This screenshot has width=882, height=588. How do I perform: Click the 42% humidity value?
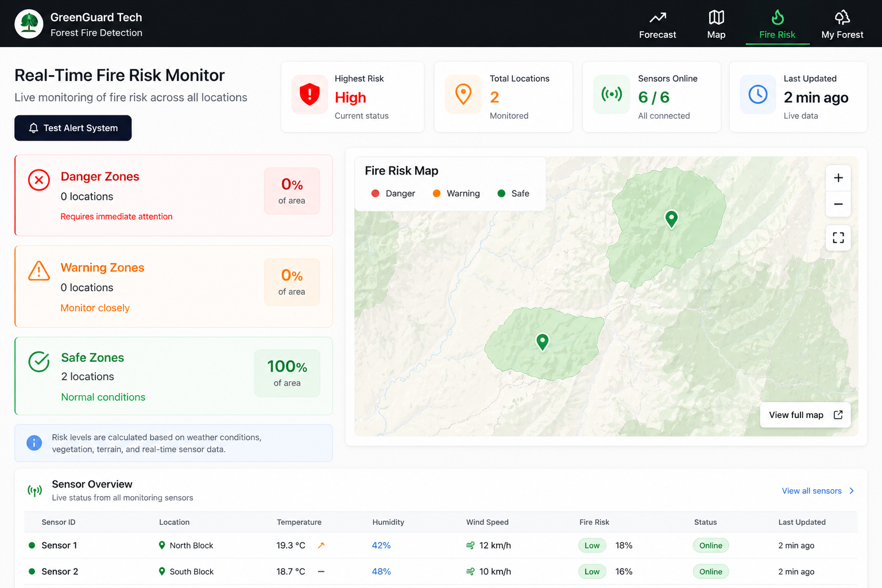point(381,546)
